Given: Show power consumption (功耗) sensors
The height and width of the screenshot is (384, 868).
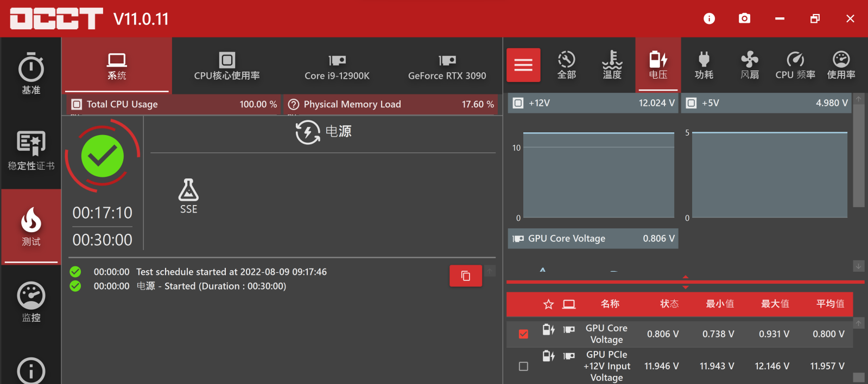Looking at the screenshot, I should point(704,65).
